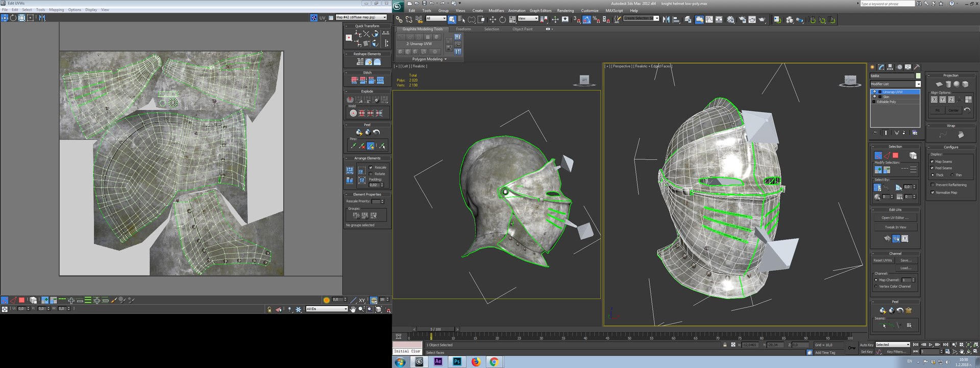The image size is (980, 368).
Task: Switch to the Freeform ribbon tab
Action: [x=463, y=29]
